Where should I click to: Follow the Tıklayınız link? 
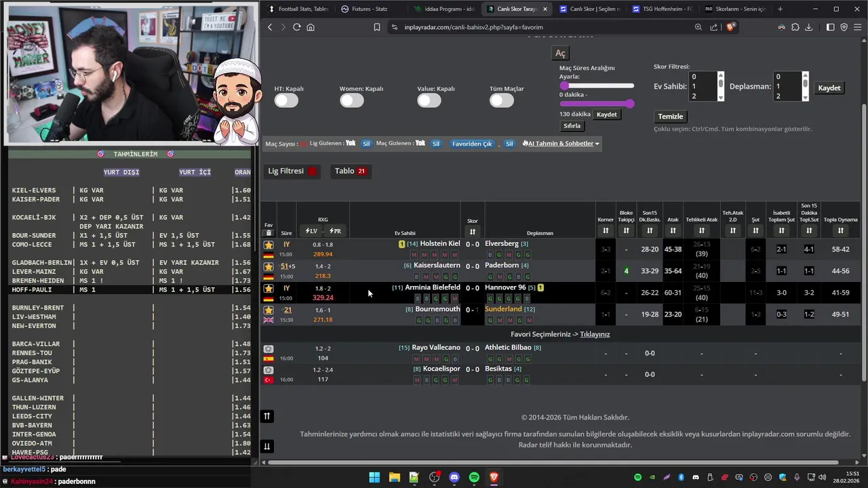point(595,334)
